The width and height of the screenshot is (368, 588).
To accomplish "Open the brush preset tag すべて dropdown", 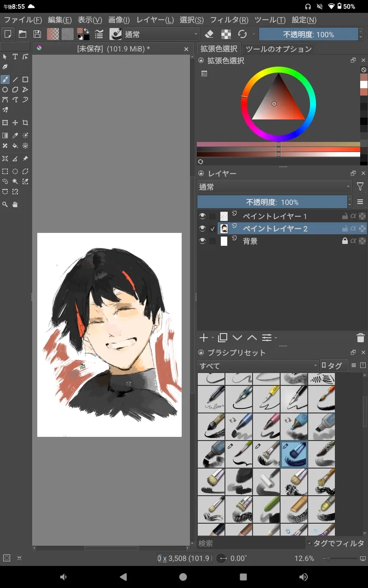I will pos(258,366).
